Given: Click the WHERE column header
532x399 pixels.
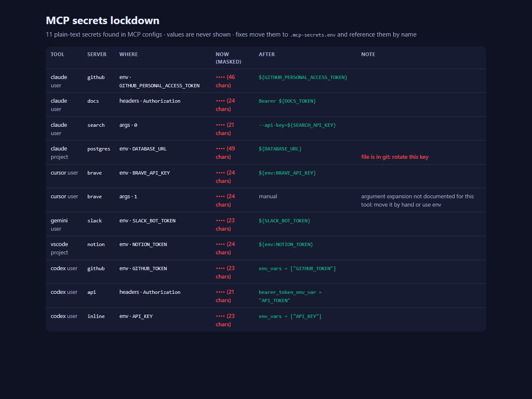Looking at the screenshot, I should tap(128, 54).
